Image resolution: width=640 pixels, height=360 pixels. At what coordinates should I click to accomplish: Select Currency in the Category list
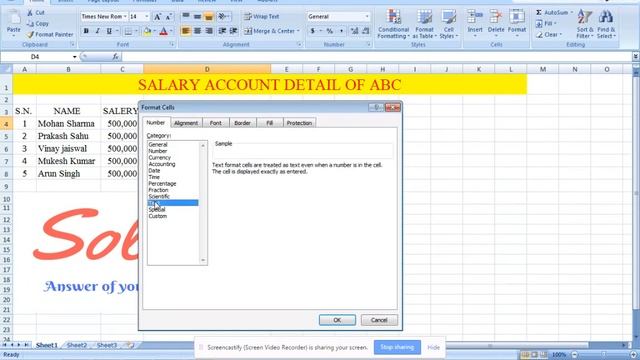pos(160,158)
